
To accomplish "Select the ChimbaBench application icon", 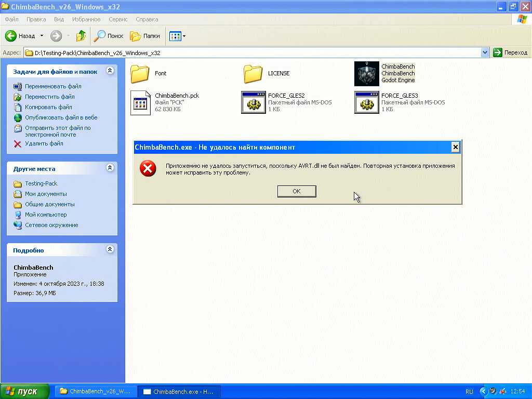I will point(366,74).
